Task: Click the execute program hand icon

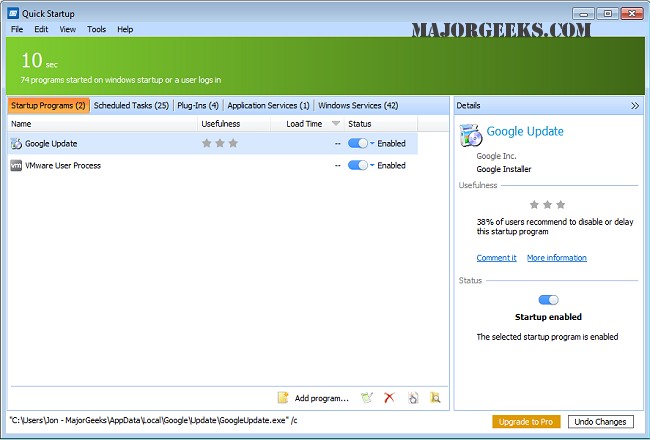Action: click(413, 398)
